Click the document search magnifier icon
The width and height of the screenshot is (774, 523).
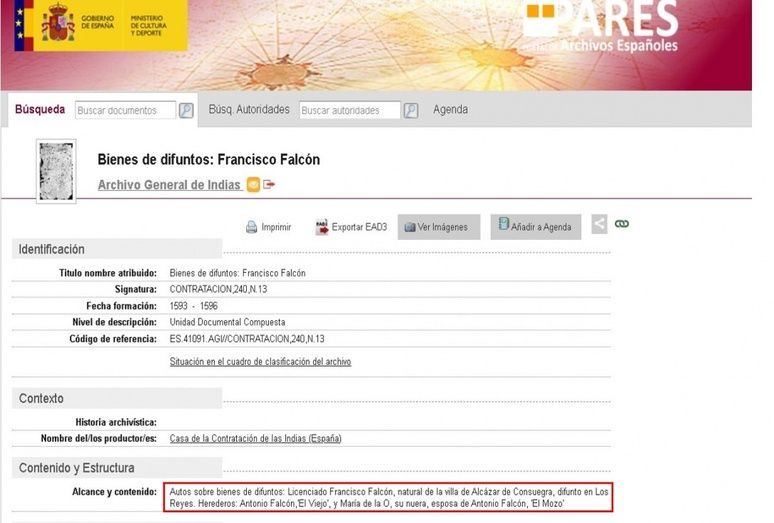186,111
